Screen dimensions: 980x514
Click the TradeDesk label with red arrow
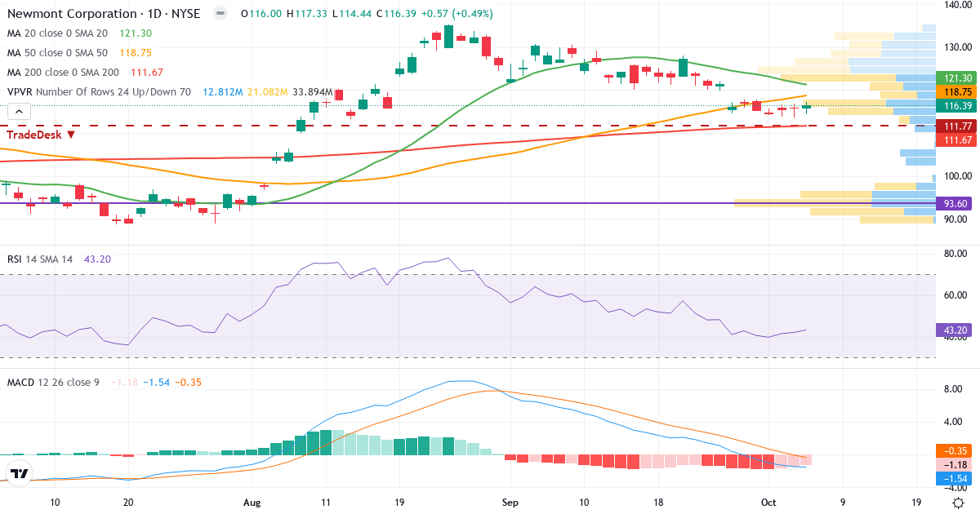[x=42, y=135]
